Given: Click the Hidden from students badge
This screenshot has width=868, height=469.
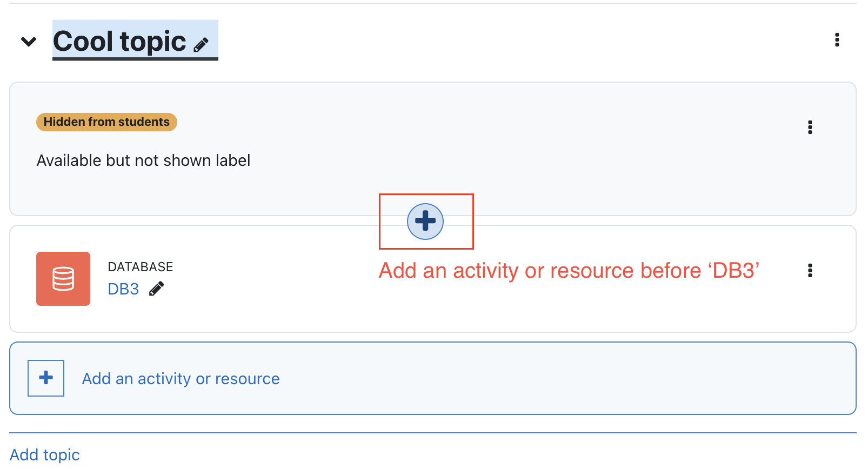Looking at the screenshot, I should (106, 122).
